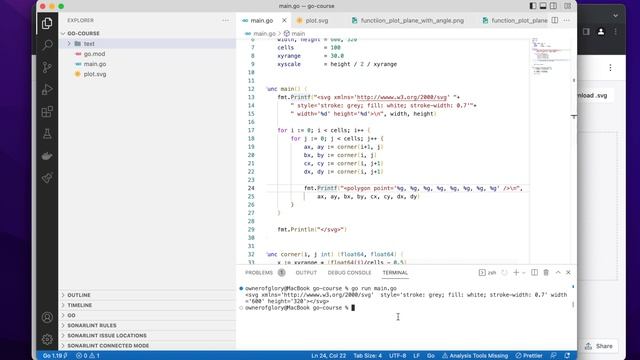Click Analysis Tools Missing warning
640x360 pixels.
[475, 356]
